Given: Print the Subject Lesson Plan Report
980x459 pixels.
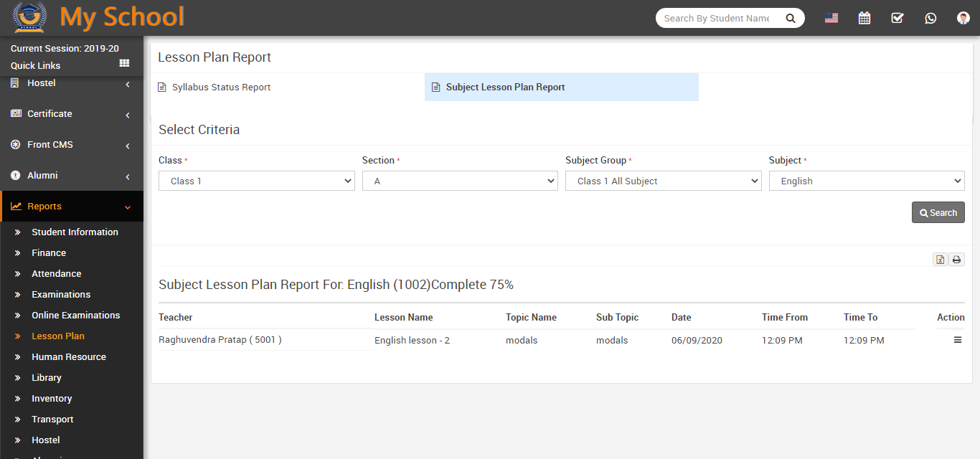Looking at the screenshot, I should (956, 259).
